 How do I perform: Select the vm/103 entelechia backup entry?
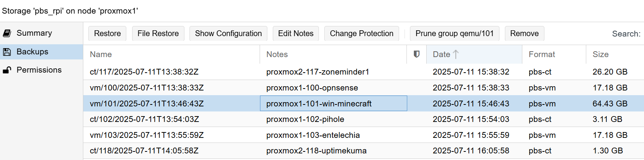[x=363, y=135]
